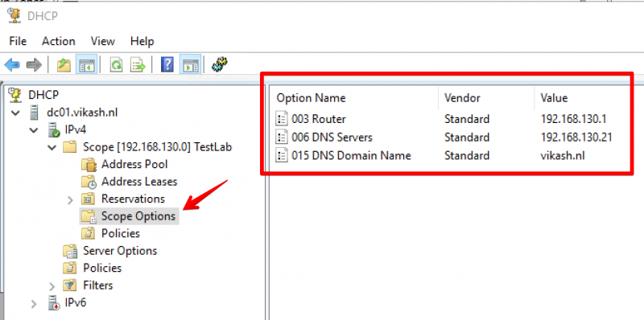Click the Forward arrow toolbar icon
Screen dimensions: 644x320
(x=34, y=65)
